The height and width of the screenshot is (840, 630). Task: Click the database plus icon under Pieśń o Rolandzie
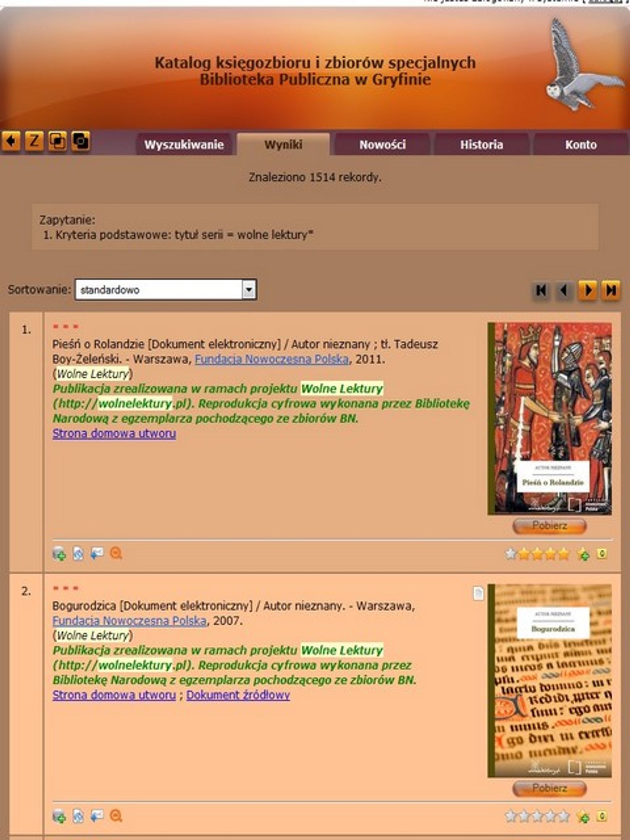tap(59, 554)
